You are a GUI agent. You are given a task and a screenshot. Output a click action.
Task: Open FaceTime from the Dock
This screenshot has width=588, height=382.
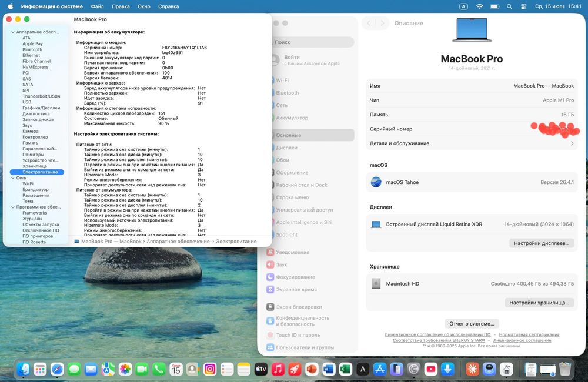coord(142,369)
